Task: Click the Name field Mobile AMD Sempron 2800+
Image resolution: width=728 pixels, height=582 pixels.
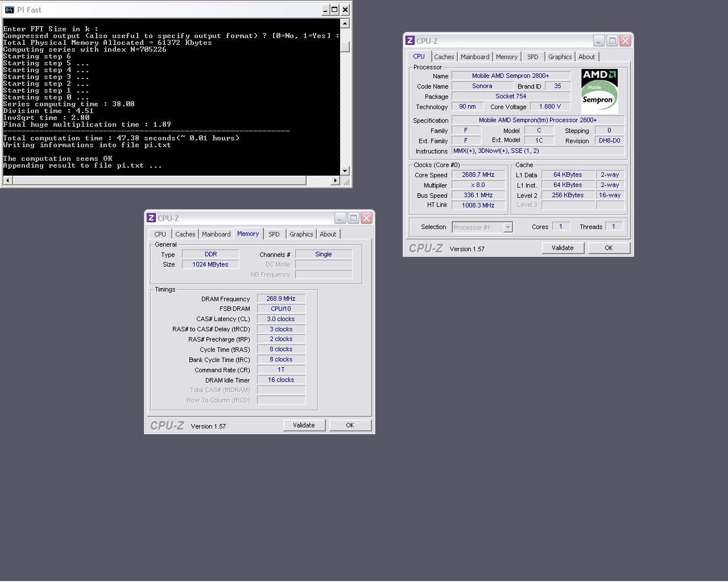Action: (x=511, y=76)
